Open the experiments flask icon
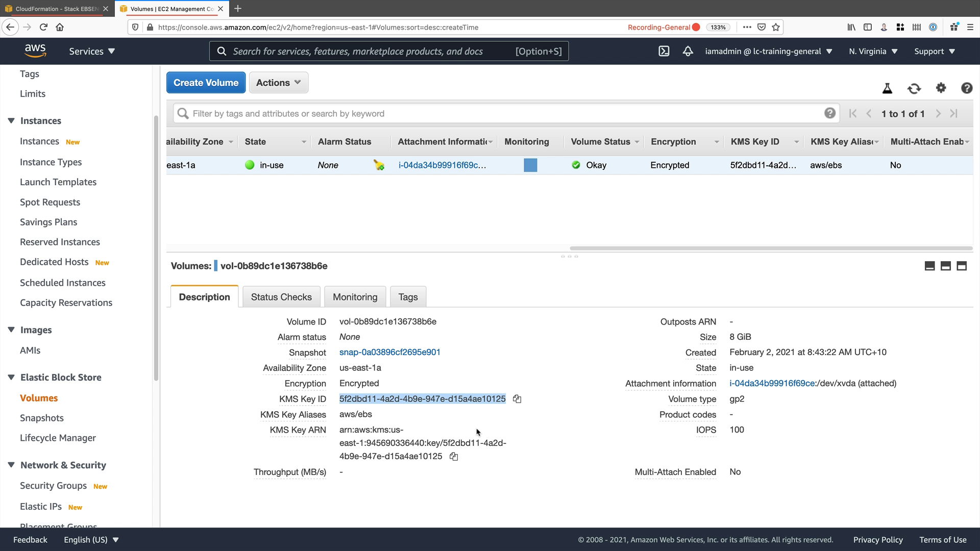 887,88
